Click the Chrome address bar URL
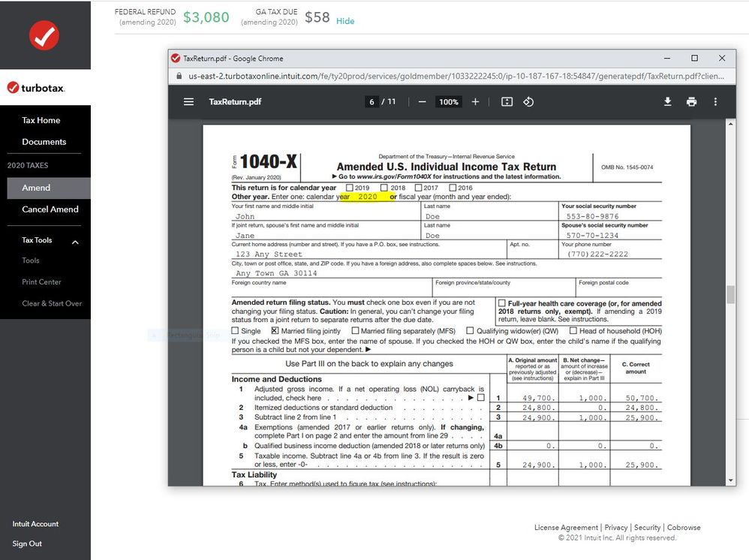 pyautogui.click(x=456, y=76)
